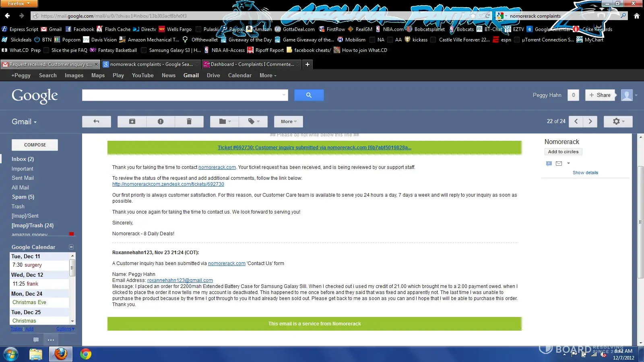Go to the newer conversation arrow
This screenshot has width=644, height=362.
[x=576, y=121]
